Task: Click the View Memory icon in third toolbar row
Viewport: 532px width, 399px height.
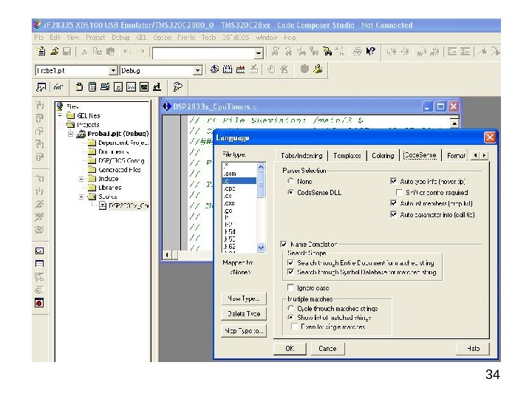Action: (118, 87)
